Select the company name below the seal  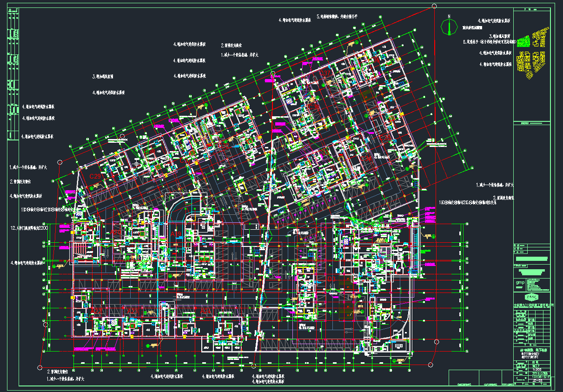pyautogui.click(x=534, y=305)
